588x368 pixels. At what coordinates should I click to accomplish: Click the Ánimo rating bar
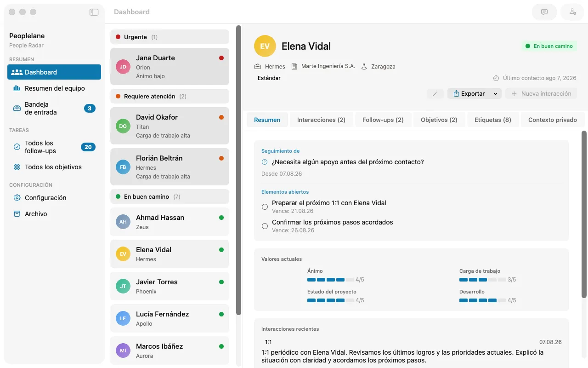pos(330,280)
